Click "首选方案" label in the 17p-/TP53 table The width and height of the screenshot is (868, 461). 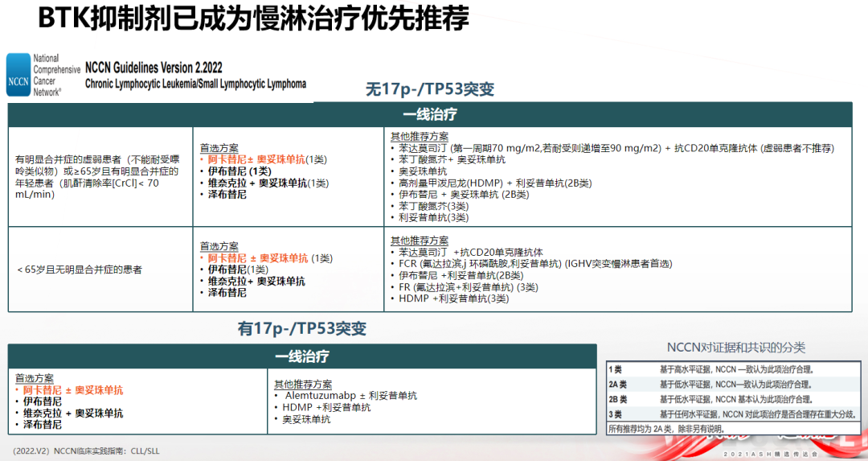click(x=35, y=378)
